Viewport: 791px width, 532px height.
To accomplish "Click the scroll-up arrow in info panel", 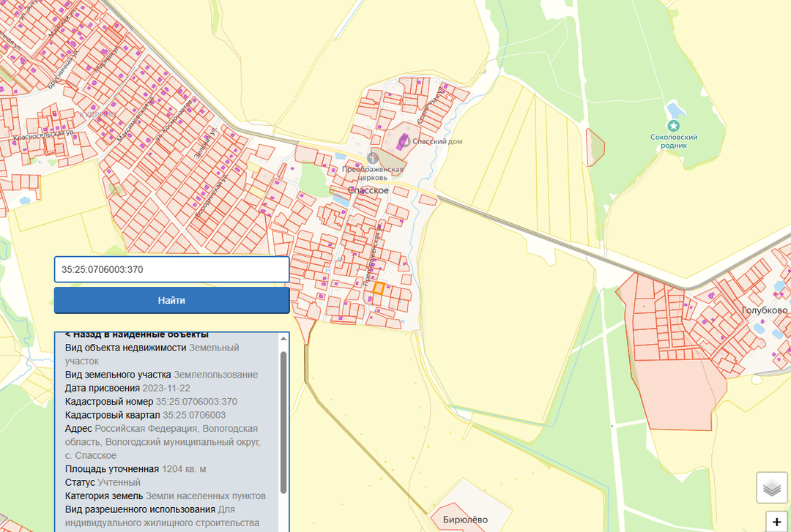I will coord(283,339).
